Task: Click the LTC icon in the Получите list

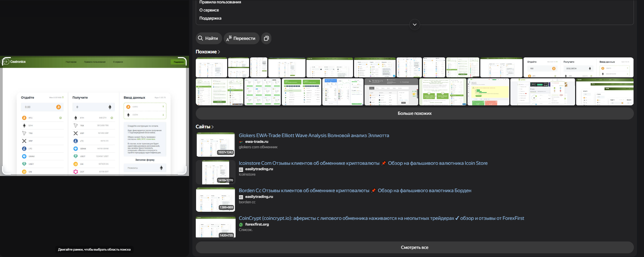Action: point(76,141)
